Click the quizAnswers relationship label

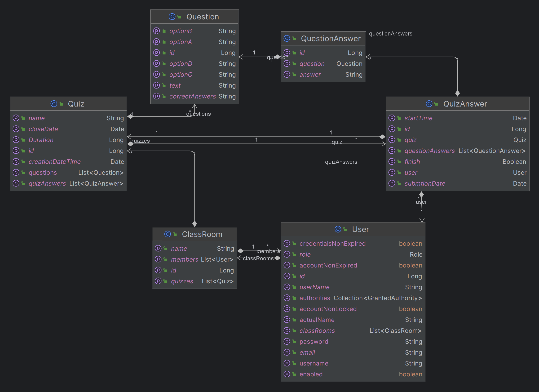pyautogui.click(x=341, y=162)
